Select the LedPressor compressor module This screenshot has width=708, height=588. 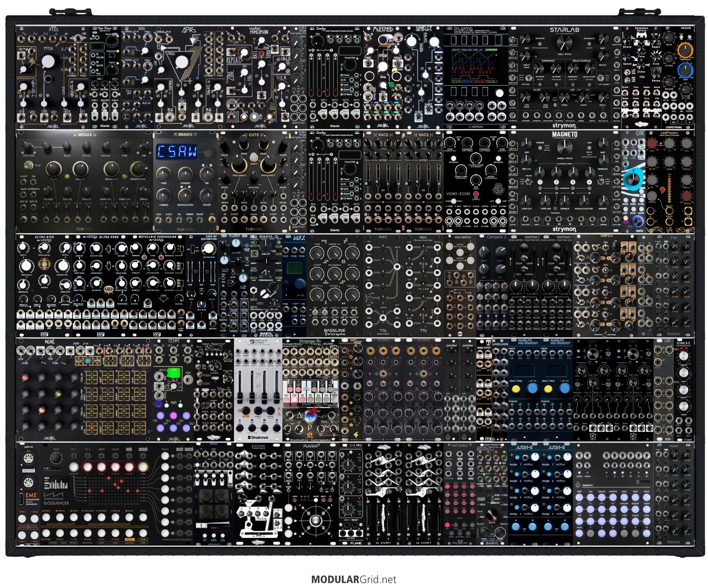coord(670,182)
